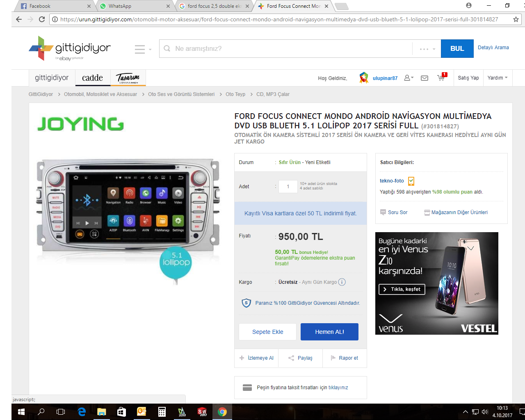Open Detaylı Arama link

pyautogui.click(x=493, y=48)
